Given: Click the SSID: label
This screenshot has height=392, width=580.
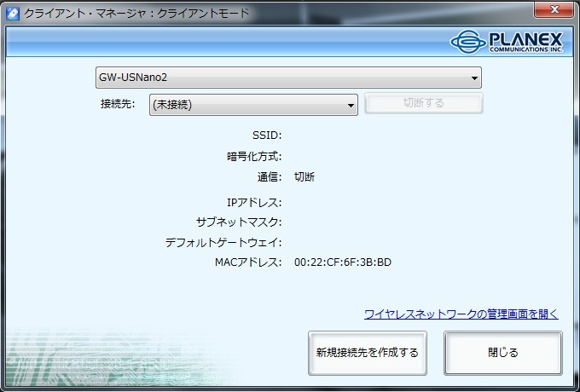Looking at the screenshot, I should (267, 135).
